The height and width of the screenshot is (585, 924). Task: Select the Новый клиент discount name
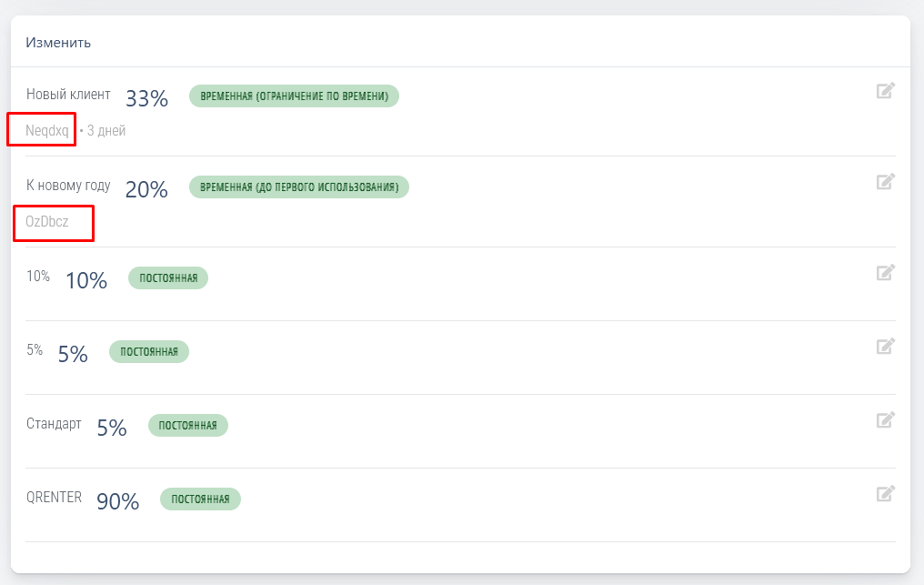[68, 95]
